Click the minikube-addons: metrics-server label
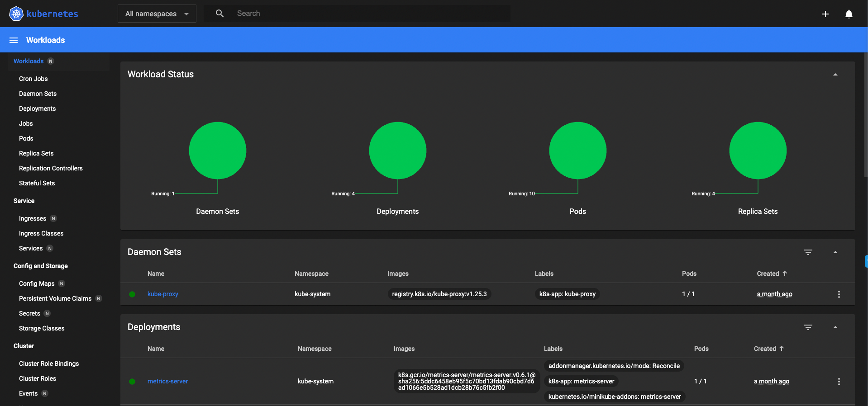Screen dimensions: 868x406 tap(615, 397)
